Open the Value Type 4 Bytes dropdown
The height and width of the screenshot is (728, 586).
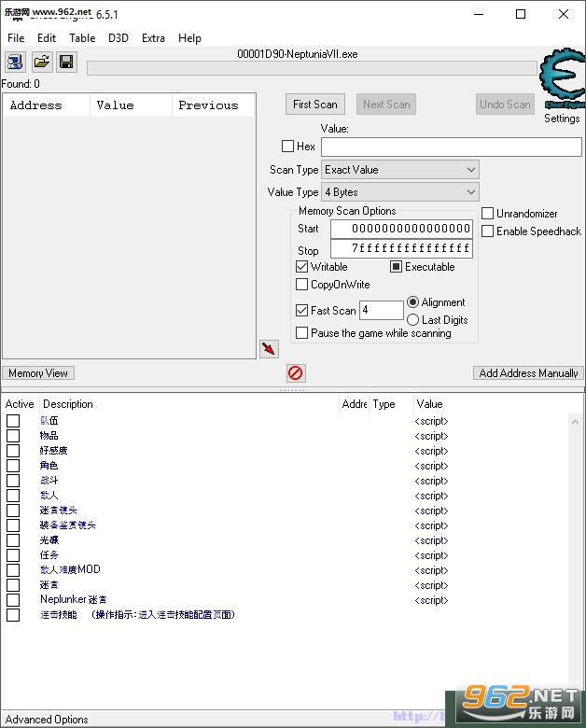click(x=400, y=192)
